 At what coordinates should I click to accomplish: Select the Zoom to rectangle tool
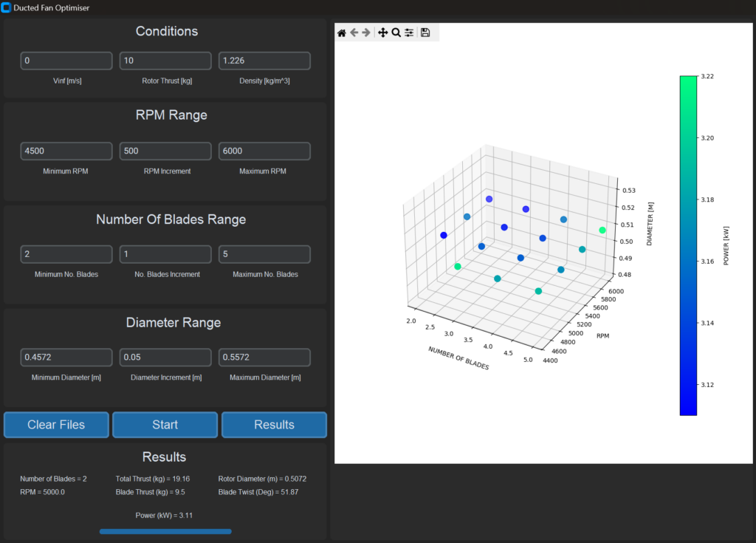(x=396, y=33)
